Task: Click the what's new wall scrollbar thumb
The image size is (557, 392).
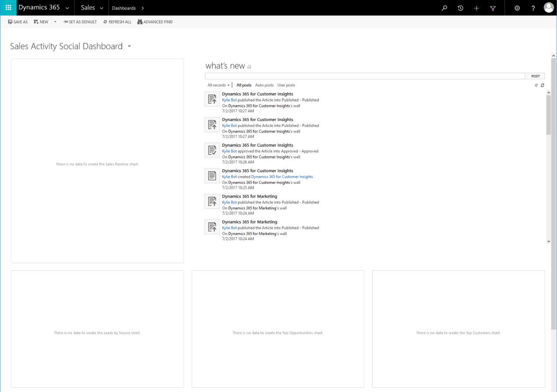Action: (548, 115)
